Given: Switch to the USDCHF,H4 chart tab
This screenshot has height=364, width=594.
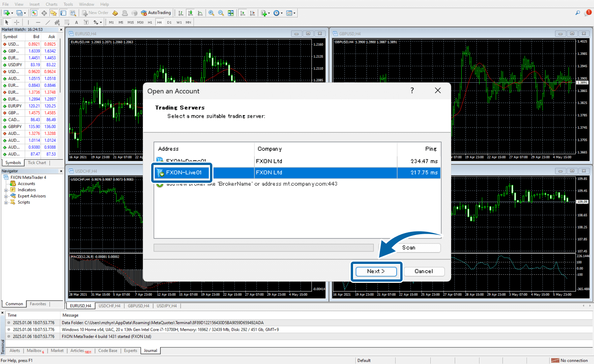Looking at the screenshot, I should coord(109,306).
